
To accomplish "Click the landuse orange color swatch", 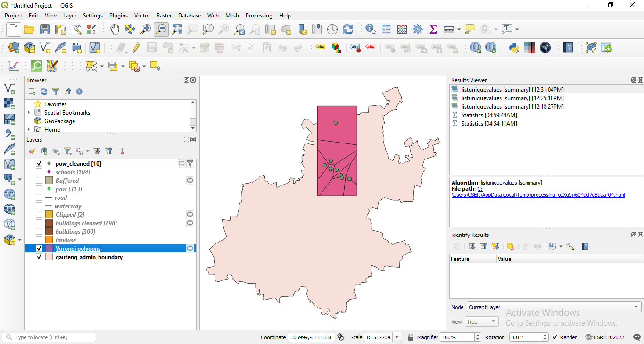I will click(49, 240).
